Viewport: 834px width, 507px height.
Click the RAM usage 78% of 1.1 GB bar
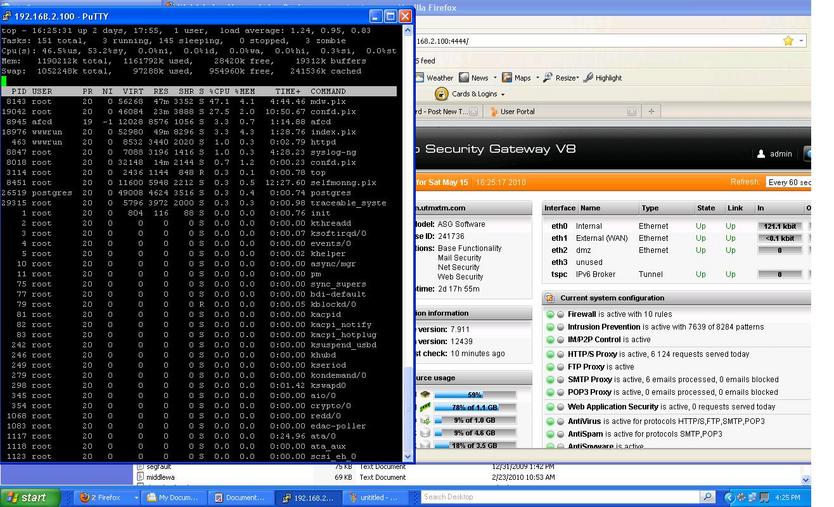[475, 408]
